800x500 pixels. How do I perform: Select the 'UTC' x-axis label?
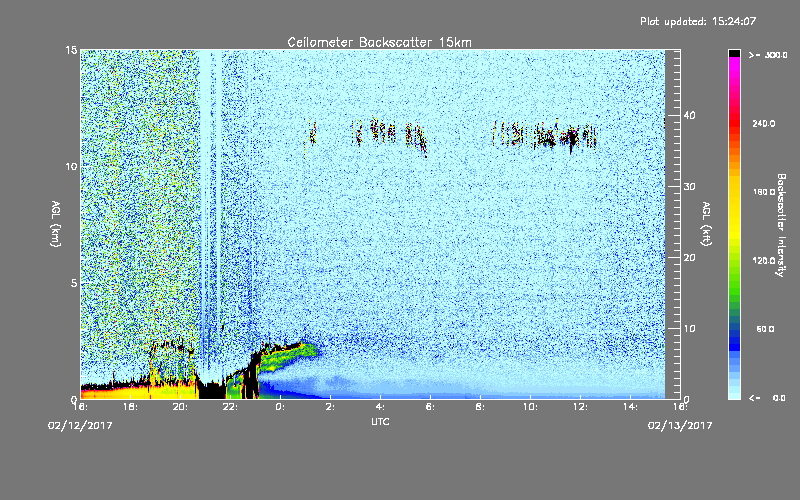(x=380, y=421)
